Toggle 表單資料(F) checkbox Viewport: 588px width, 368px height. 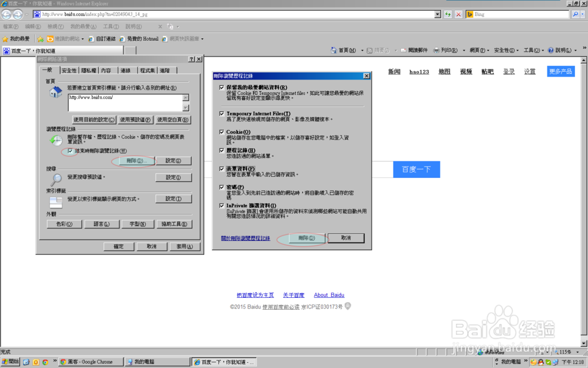click(x=222, y=168)
